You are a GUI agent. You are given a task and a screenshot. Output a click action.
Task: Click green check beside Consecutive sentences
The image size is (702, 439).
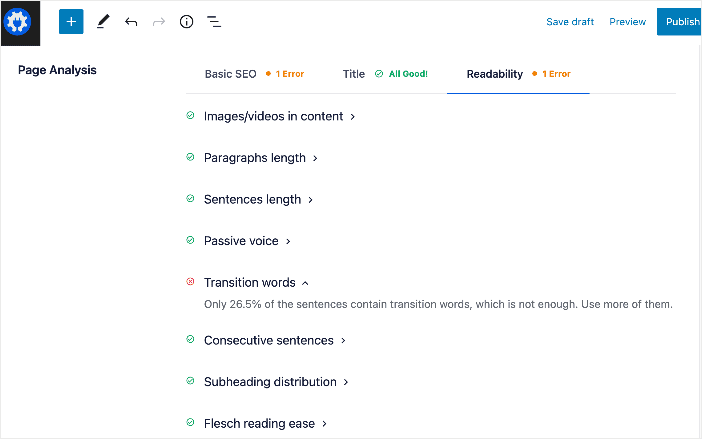pyautogui.click(x=190, y=339)
